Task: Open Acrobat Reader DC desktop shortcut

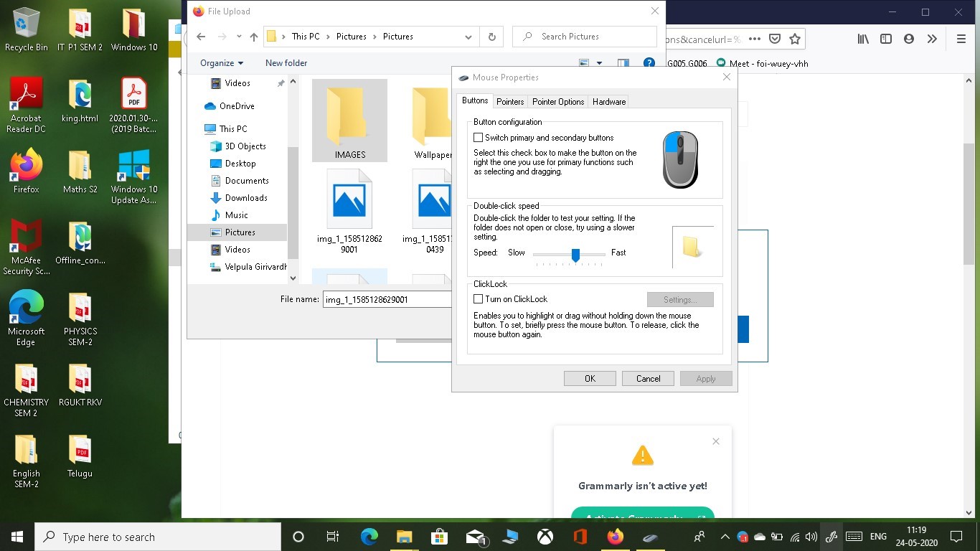Action: (27, 105)
